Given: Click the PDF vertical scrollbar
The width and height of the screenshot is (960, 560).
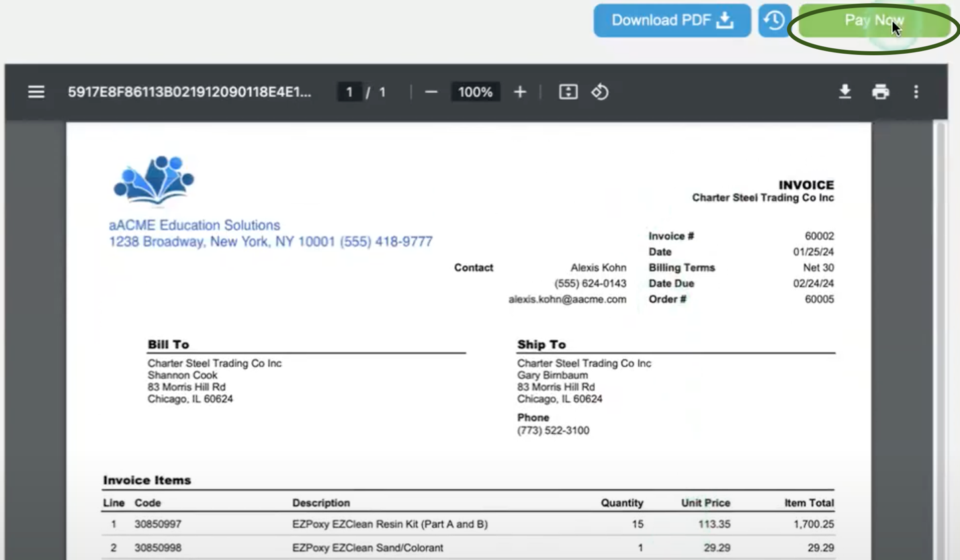Looking at the screenshot, I should click(x=940, y=340).
